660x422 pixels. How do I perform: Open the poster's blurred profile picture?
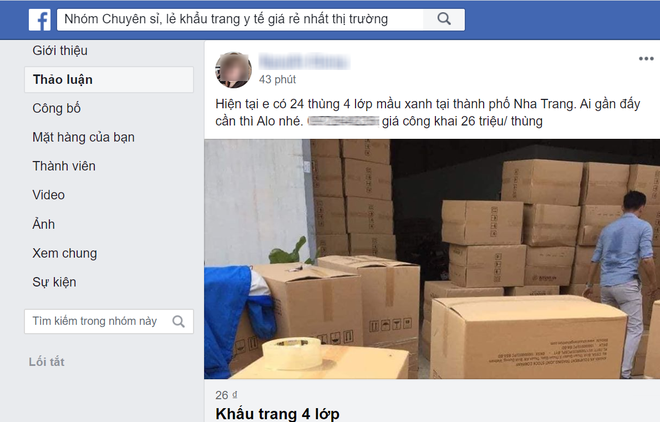233,70
